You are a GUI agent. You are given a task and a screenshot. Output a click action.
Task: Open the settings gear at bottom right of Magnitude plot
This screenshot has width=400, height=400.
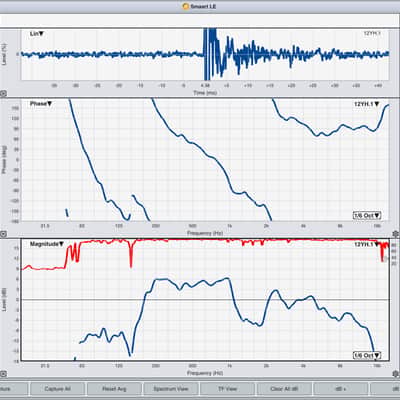click(x=396, y=373)
